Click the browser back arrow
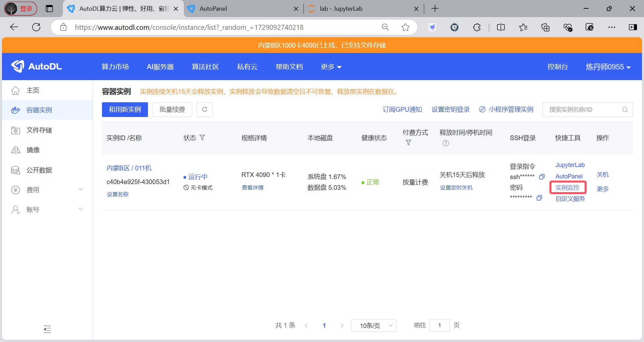The height and width of the screenshot is (342, 644). [14, 27]
